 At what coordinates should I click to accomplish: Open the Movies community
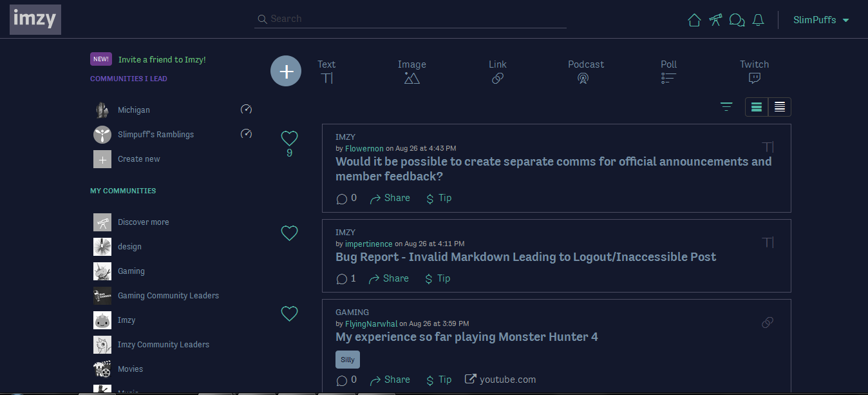click(x=131, y=369)
